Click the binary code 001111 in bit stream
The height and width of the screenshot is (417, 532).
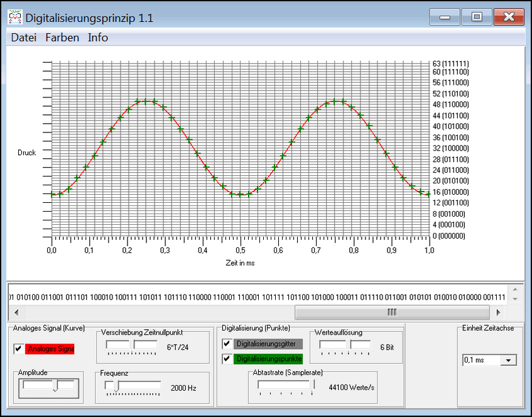494,297
